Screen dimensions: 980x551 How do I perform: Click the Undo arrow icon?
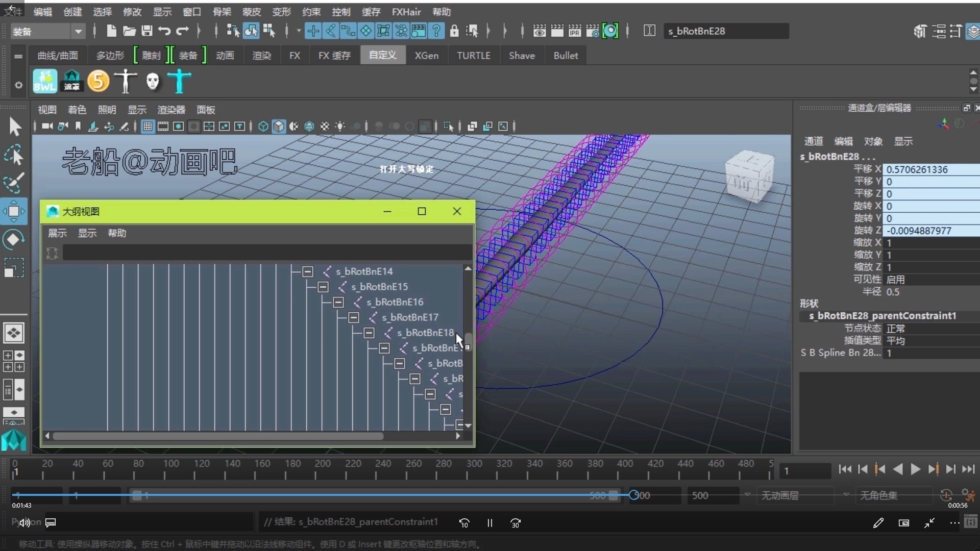click(164, 31)
